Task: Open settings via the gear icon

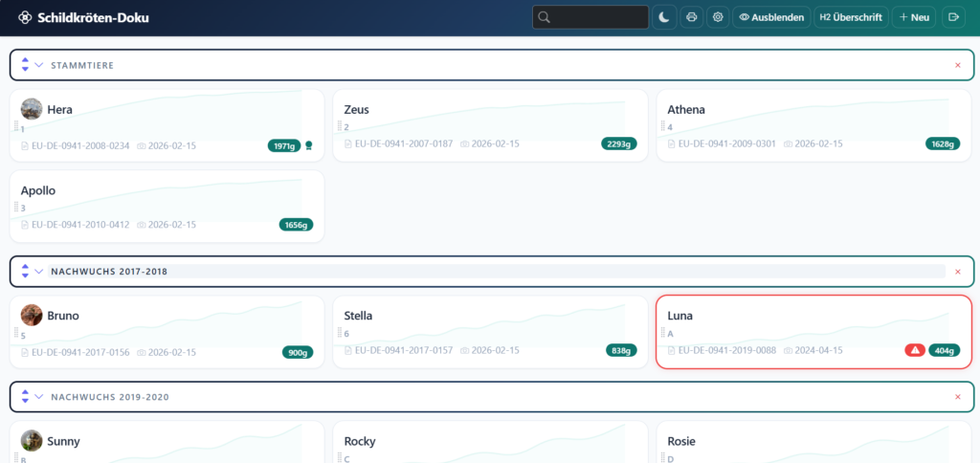Action: (x=717, y=17)
